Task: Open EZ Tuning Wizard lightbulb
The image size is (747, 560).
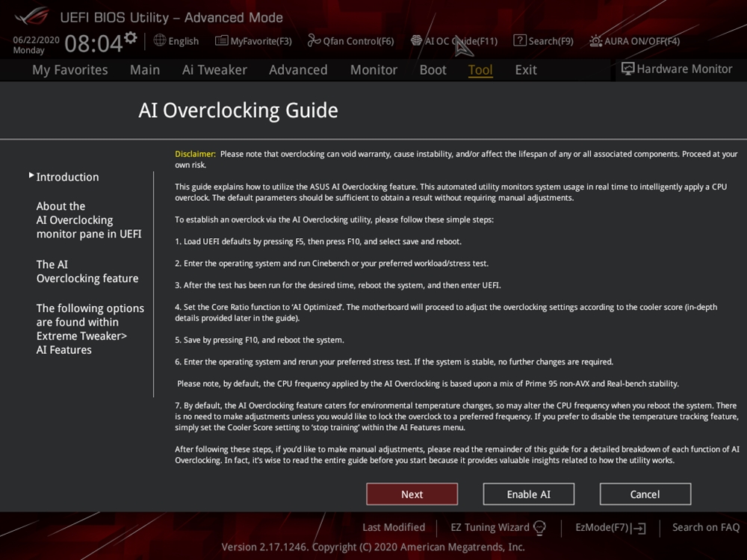Action: coord(540,527)
